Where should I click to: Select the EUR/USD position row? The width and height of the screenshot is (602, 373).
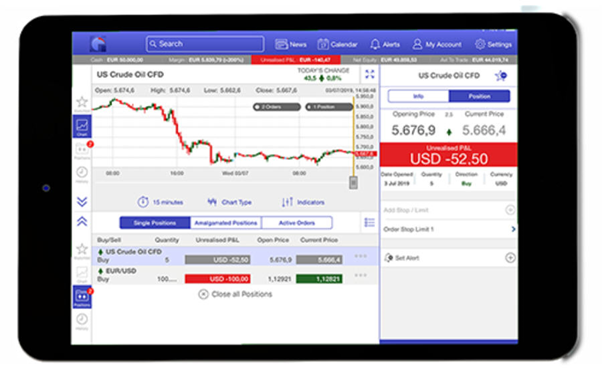click(235, 275)
